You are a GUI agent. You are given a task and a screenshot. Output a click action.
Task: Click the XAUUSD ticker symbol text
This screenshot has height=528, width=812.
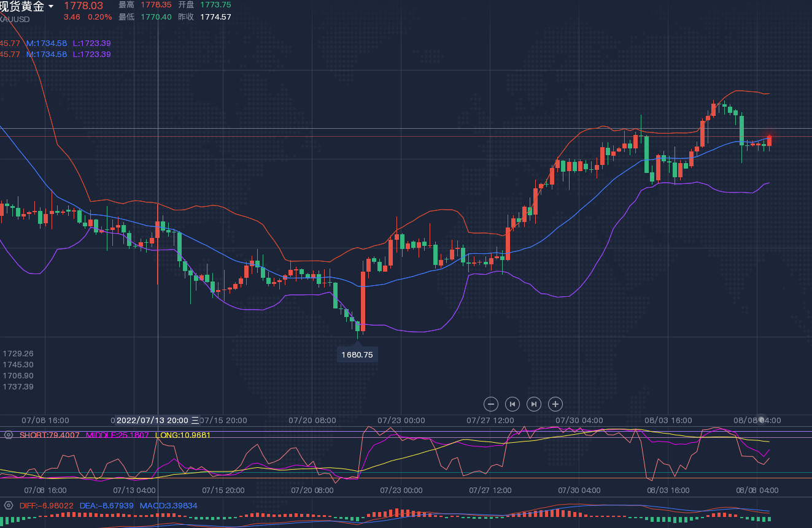[15, 19]
